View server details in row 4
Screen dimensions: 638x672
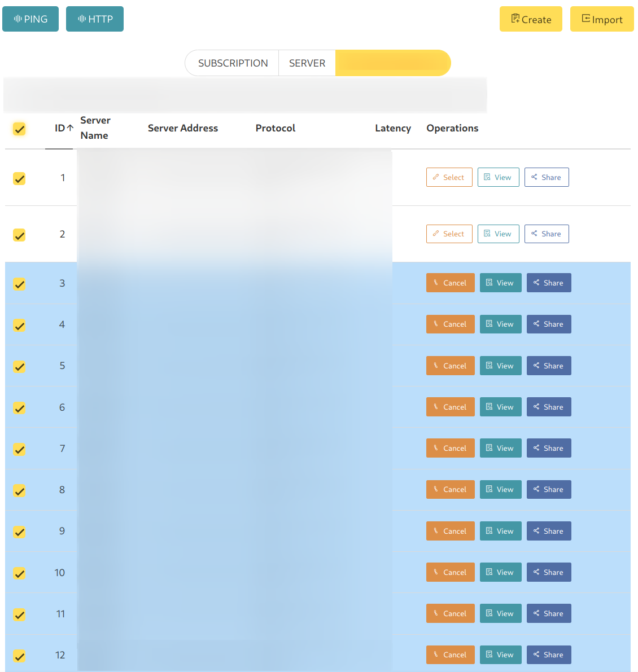(x=500, y=324)
